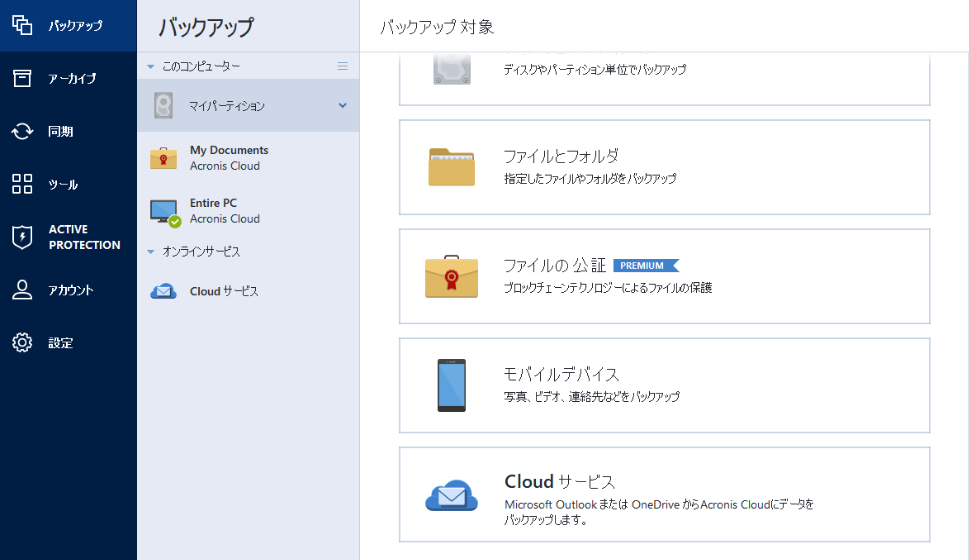Open 設定 in the sidebar
The height and width of the screenshot is (560, 969).
click(x=68, y=342)
